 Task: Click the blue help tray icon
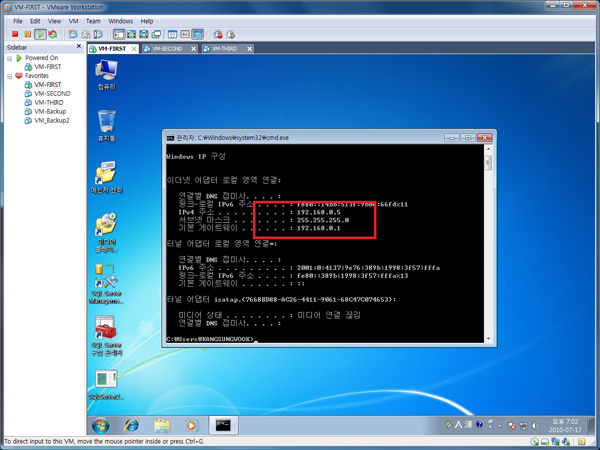[479, 424]
